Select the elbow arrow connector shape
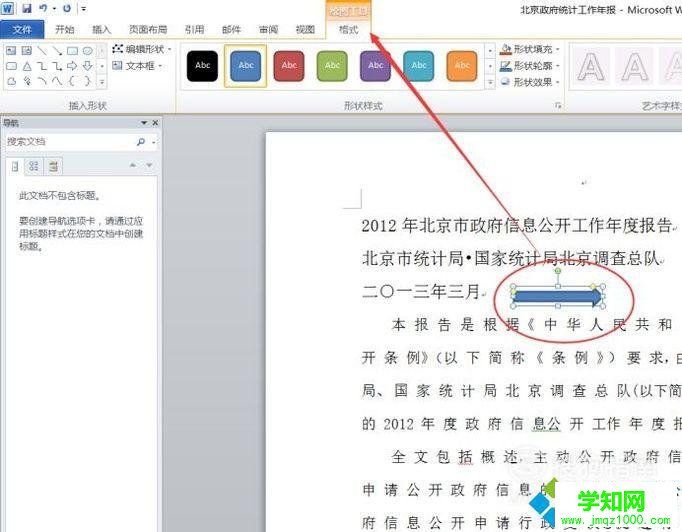The width and height of the screenshot is (682, 532). tap(57, 66)
